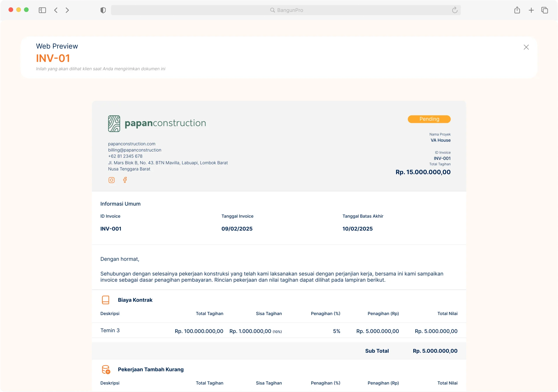Click the search icon in the address bar
The width and height of the screenshot is (558, 392).
[x=272, y=10]
